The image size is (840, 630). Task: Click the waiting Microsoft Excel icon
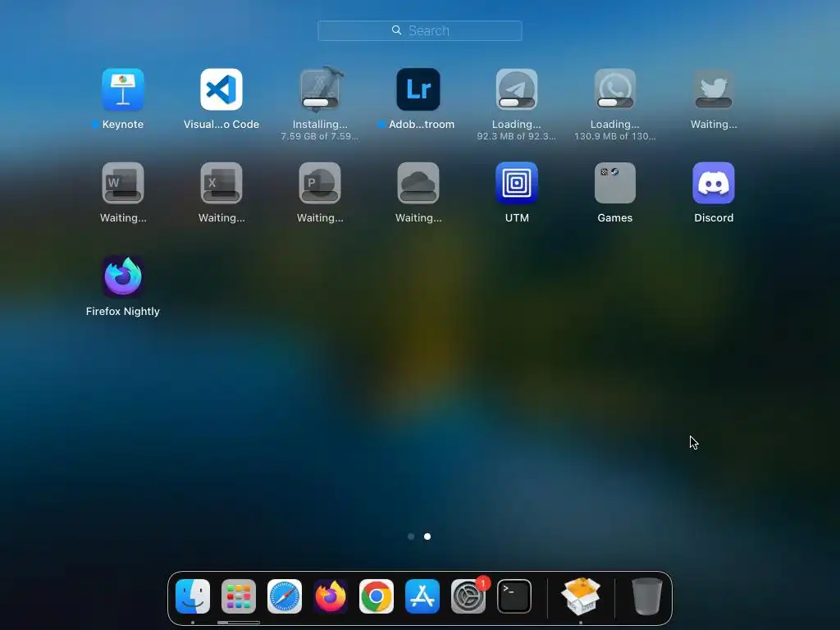point(221,183)
